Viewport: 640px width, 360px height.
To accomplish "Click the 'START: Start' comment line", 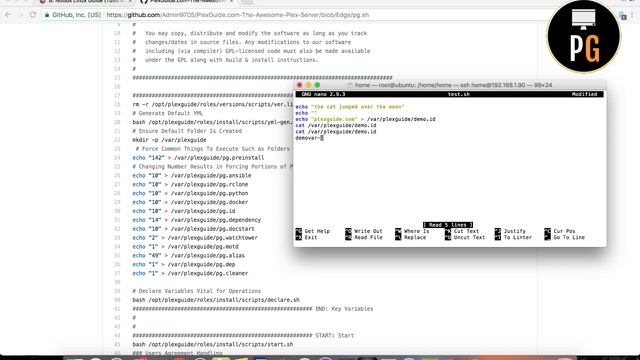I will 243,336.
